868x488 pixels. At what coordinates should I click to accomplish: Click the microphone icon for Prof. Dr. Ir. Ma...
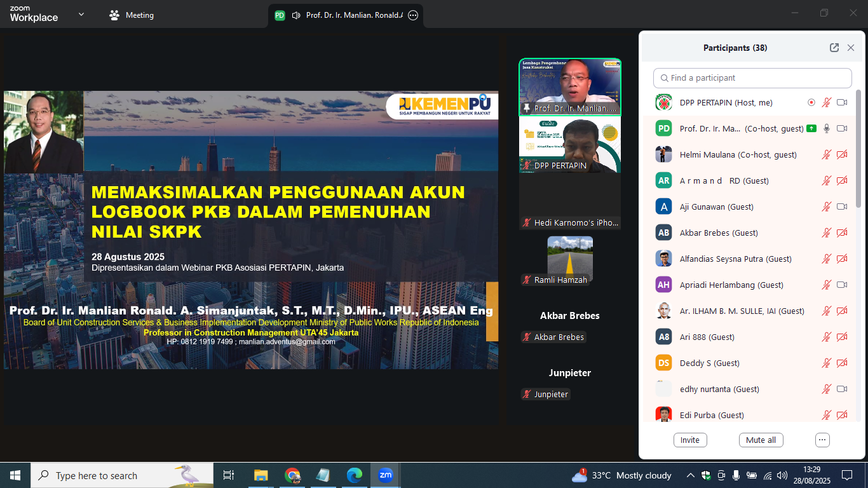(827, 128)
